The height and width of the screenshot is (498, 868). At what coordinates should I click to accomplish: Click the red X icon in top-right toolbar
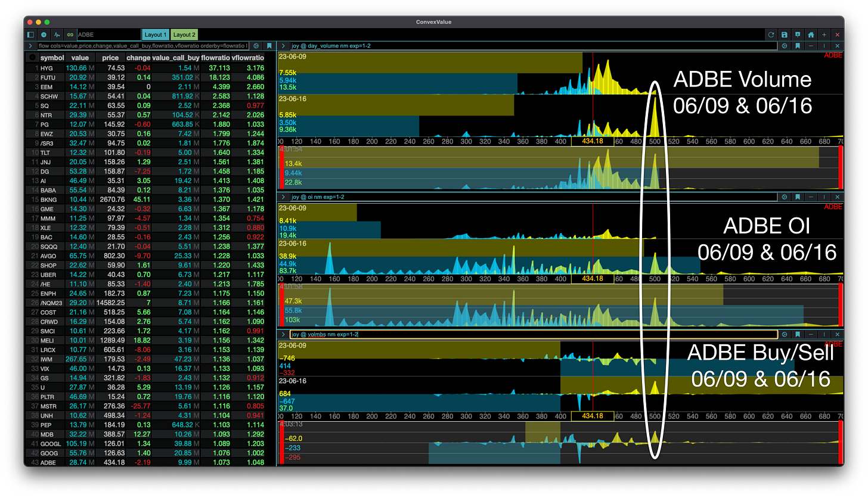pos(837,35)
